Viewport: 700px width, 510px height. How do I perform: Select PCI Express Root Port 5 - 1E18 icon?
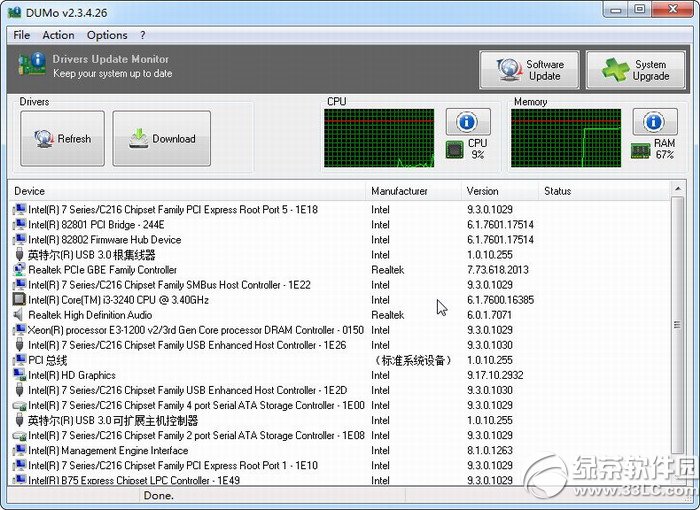click(19, 209)
